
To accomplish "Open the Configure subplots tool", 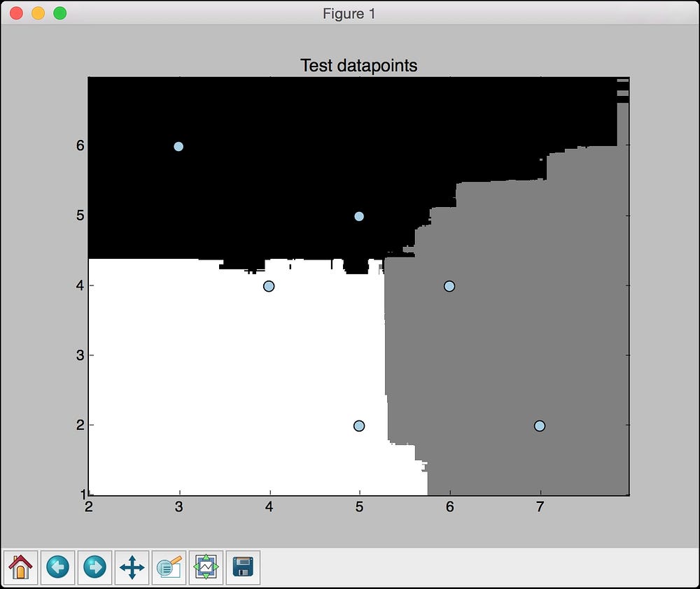I will (x=206, y=567).
